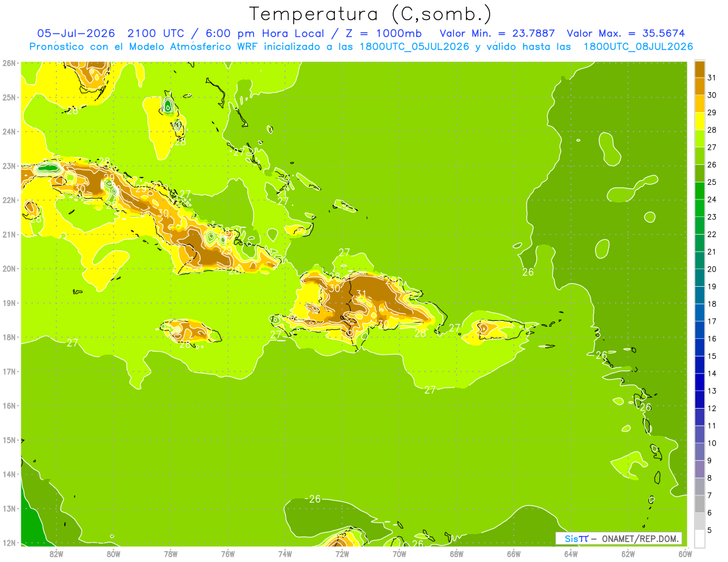Click the '12N' latitude axis label
This screenshot has width=728, height=562.
[9, 543]
